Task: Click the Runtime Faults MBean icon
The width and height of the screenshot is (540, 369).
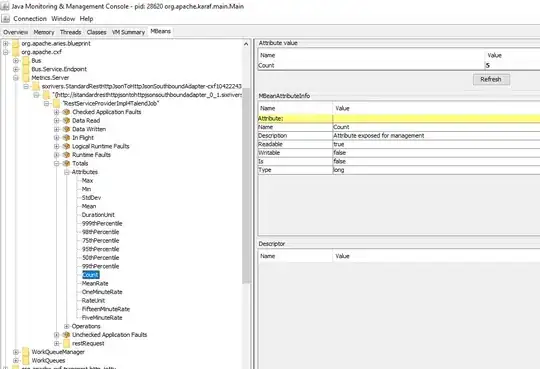Action: click(x=66, y=155)
